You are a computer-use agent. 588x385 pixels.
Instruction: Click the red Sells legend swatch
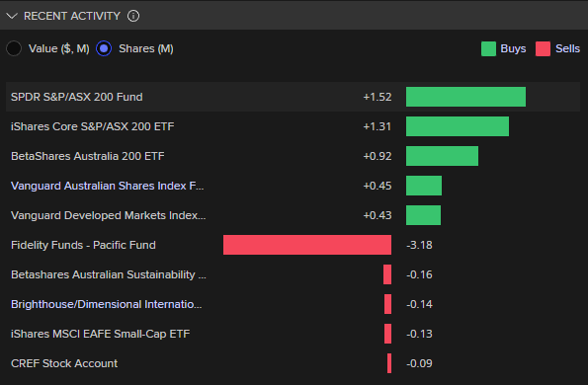(543, 48)
